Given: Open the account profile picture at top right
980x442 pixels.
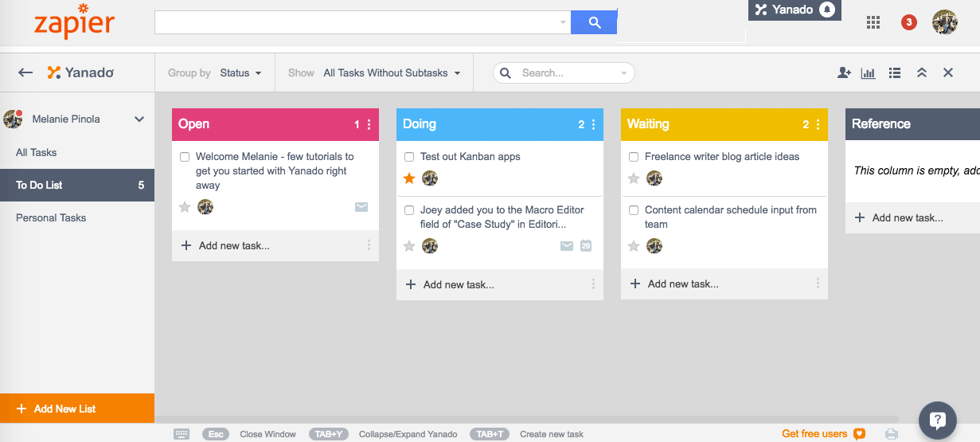Looking at the screenshot, I should pos(945,22).
